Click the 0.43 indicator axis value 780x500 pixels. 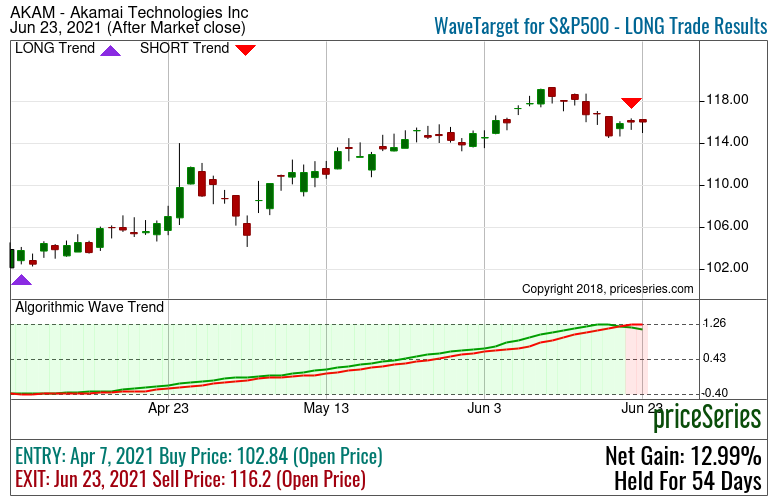click(x=714, y=358)
